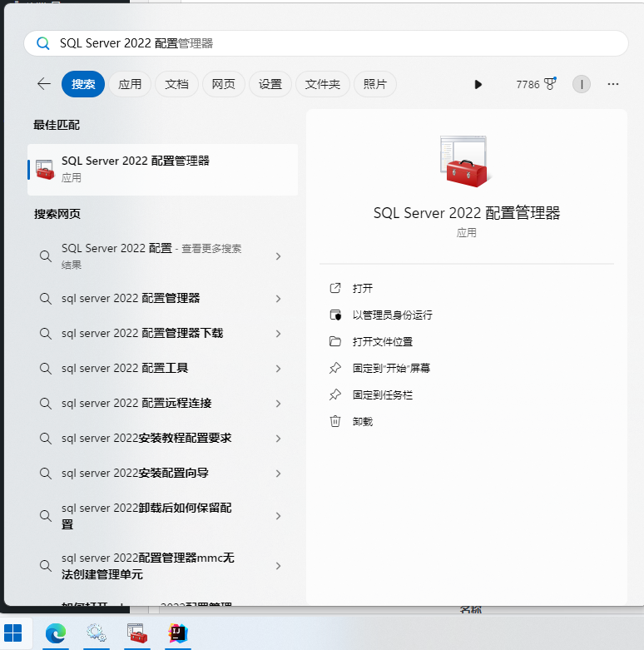Click the large SQL Server configuration toolbox icon
This screenshot has height=650, width=644.
point(465,161)
